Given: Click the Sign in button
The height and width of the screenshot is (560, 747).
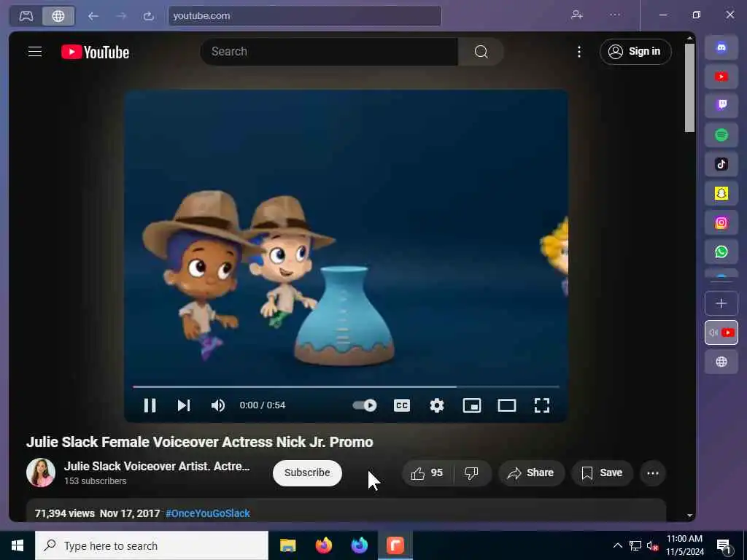Looking at the screenshot, I should click(635, 52).
